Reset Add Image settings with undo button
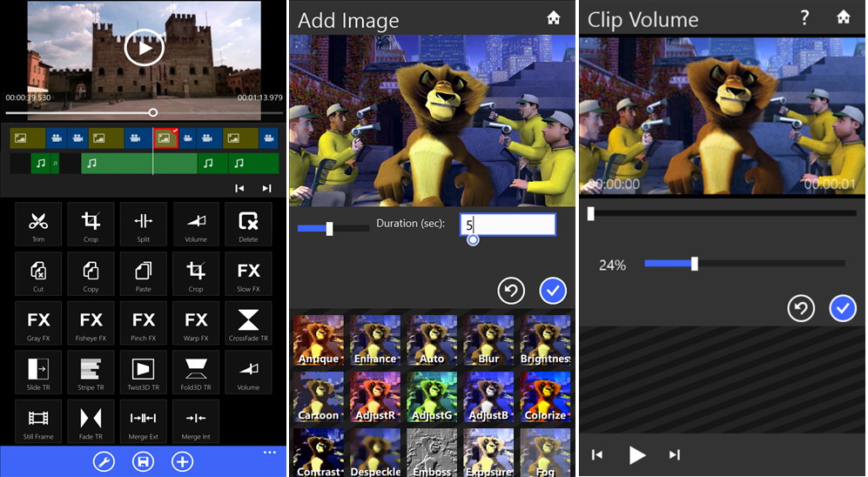 510,291
